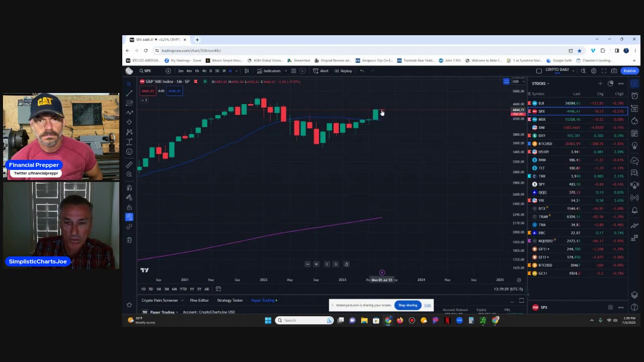Toggle magnet mode in left toolbar

tap(129, 188)
